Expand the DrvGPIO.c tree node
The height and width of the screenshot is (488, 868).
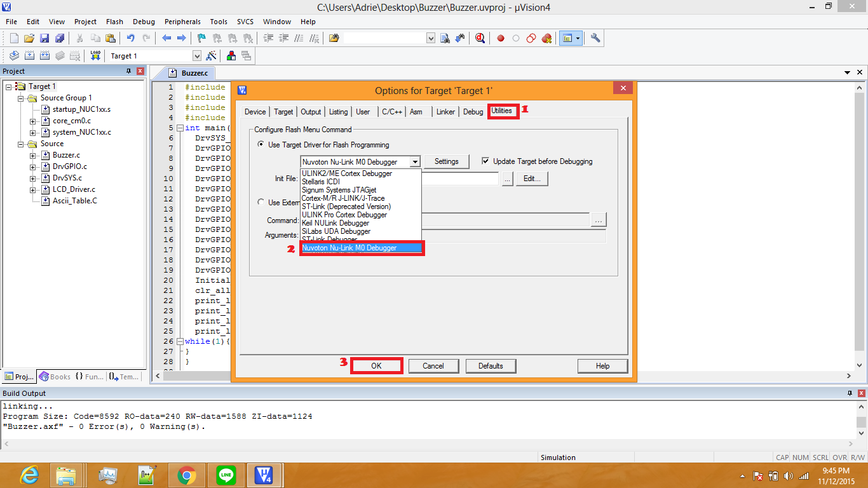pyautogui.click(x=32, y=166)
